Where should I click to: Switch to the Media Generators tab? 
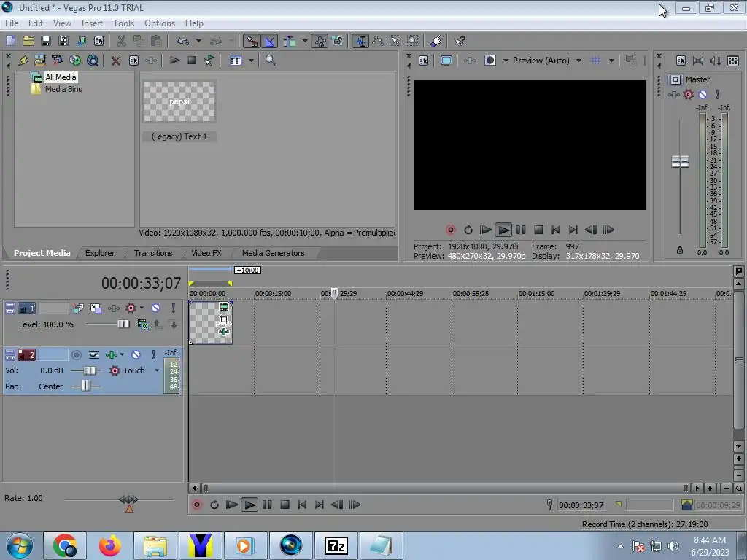click(x=273, y=253)
